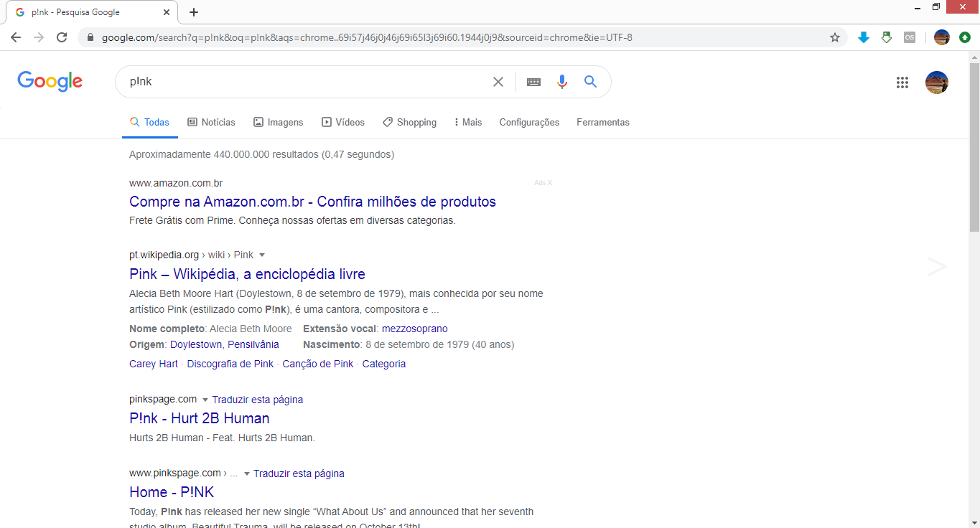
Task: Expand dropdown arrow beside pinkspage.com
Action: click(x=205, y=400)
